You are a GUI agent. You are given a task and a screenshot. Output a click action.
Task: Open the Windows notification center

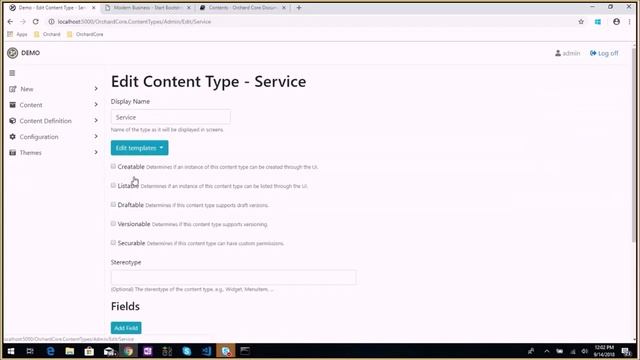626,351
